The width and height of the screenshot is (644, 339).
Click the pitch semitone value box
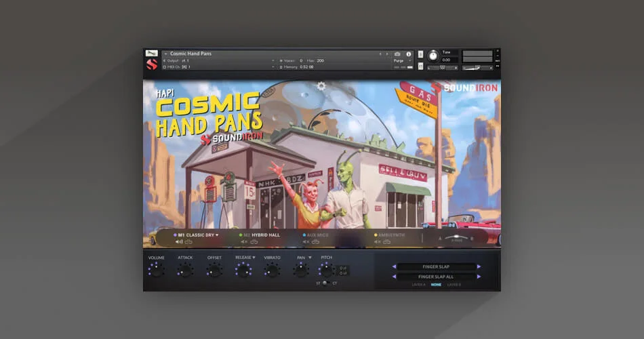(x=344, y=268)
